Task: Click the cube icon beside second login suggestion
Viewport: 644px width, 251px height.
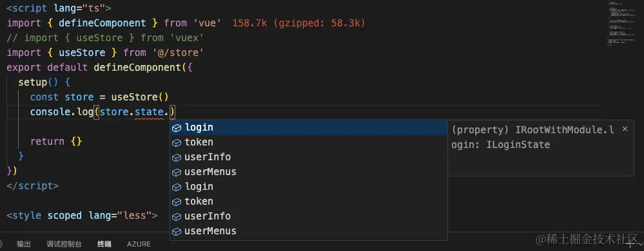Action: coord(176,187)
